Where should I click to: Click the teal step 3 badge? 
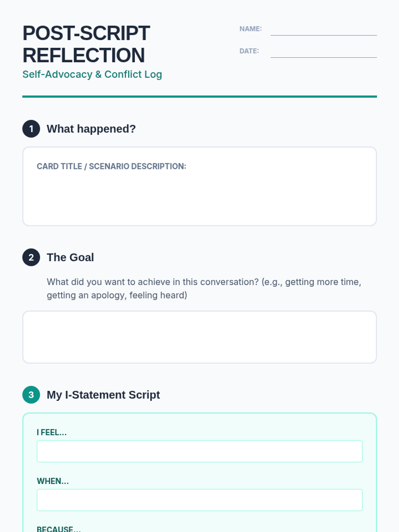(31, 395)
